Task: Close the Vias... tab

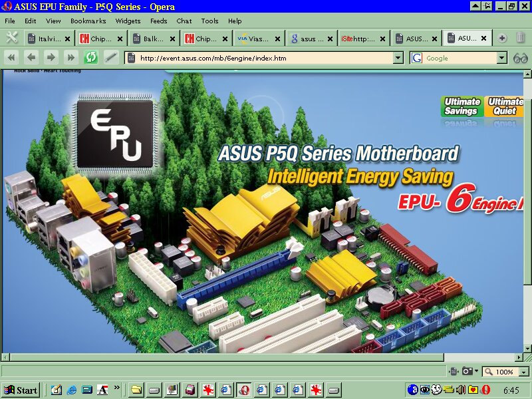Action: [x=277, y=39]
